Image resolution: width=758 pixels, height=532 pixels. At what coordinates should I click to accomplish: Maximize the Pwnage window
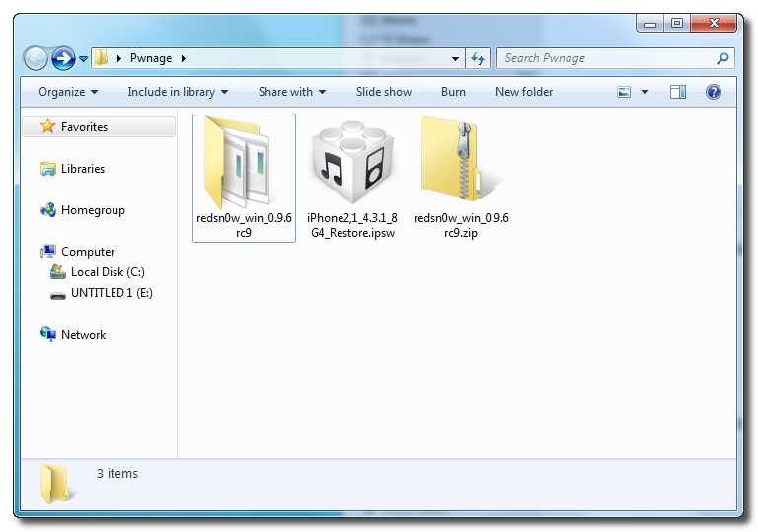677,24
